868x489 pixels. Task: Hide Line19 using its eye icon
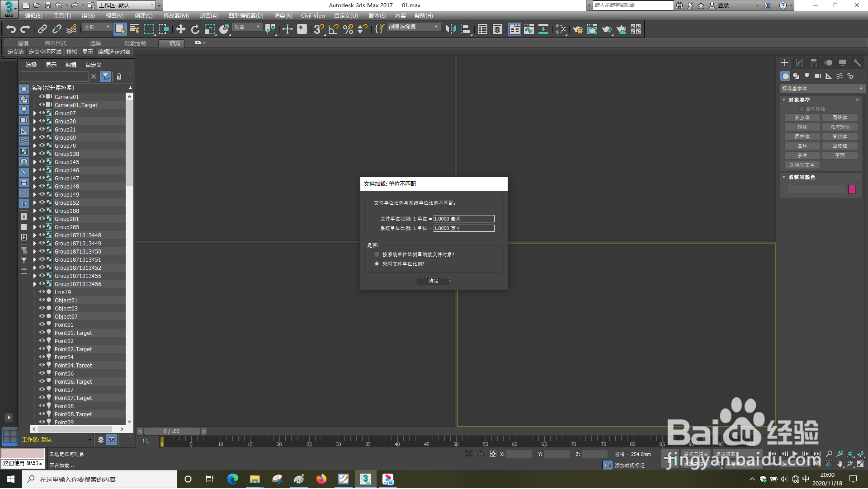point(42,292)
